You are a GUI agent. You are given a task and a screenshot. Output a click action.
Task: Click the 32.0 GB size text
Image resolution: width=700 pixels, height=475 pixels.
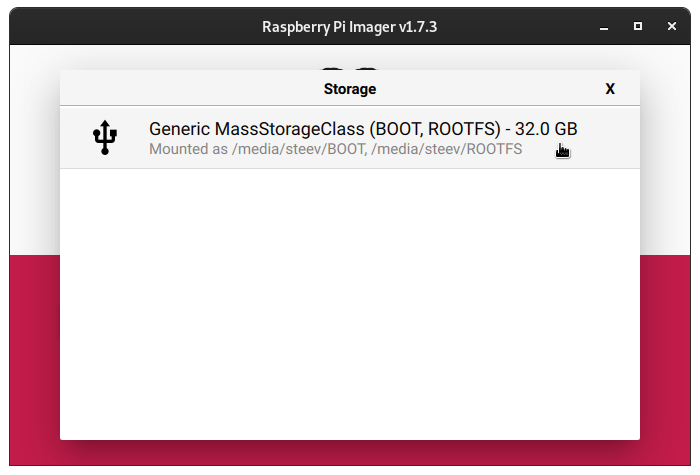click(x=546, y=129)
